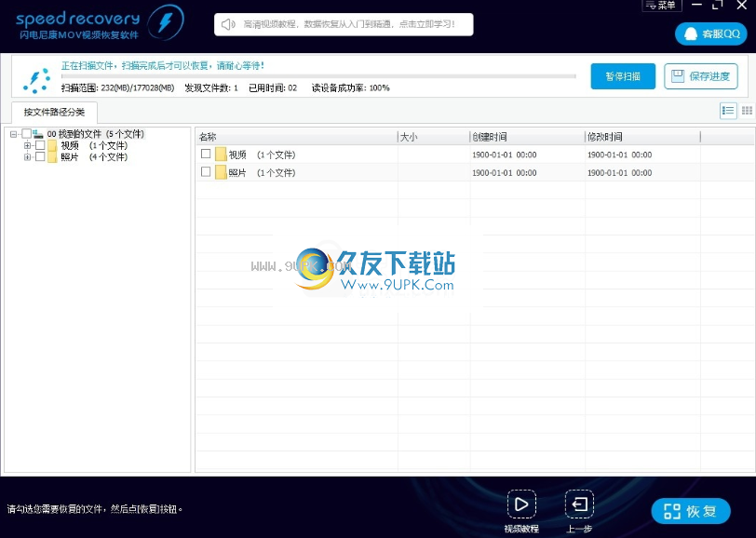Screen dimensions: 756x538
Task: Switch to thumbnail grid view mode
Action: point(747,111)
